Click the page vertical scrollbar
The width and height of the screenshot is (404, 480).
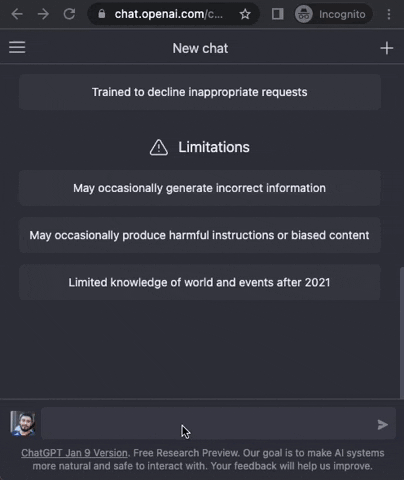[x=402, y=332]
